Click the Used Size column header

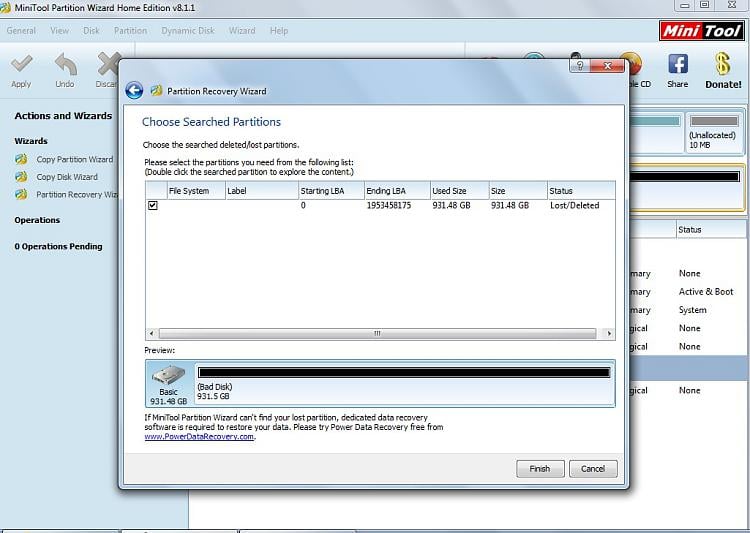point(460,191)
